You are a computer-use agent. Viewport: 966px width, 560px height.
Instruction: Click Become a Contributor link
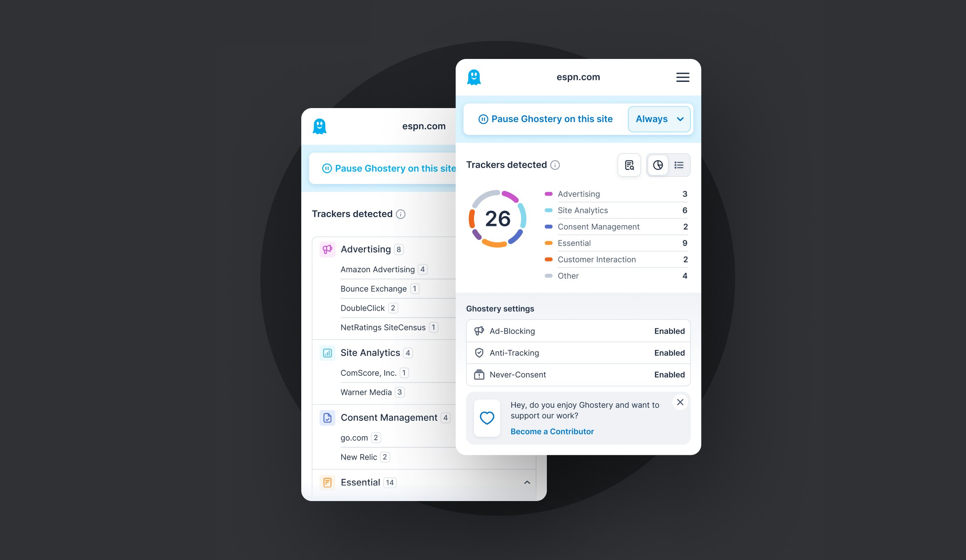[552, 431]
